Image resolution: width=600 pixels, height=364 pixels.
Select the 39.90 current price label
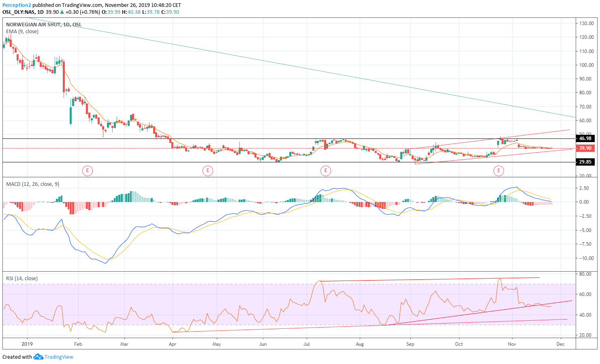[585, 148]
